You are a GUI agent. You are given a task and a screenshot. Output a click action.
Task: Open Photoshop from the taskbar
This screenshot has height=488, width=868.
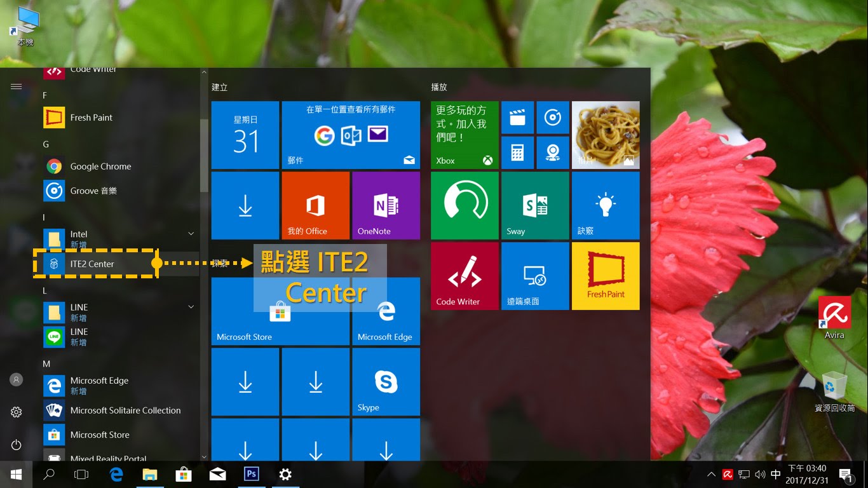click(x=252, y=475)
